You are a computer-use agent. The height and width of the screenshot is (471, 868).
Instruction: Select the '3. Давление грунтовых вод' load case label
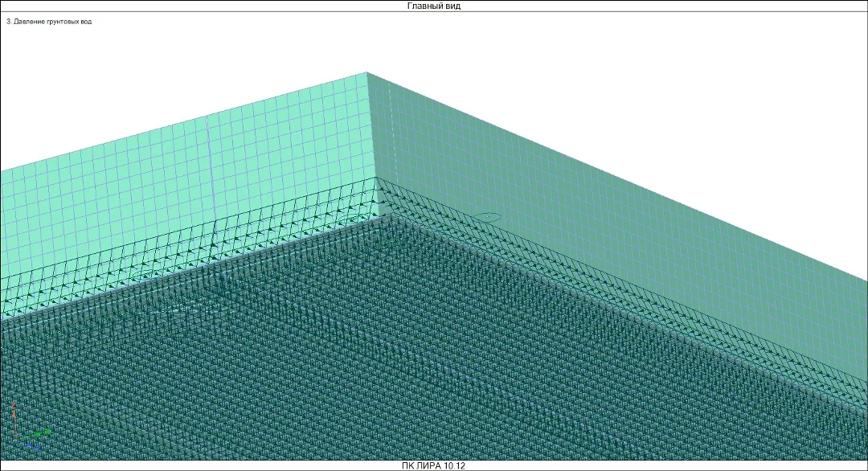point(49,22)
